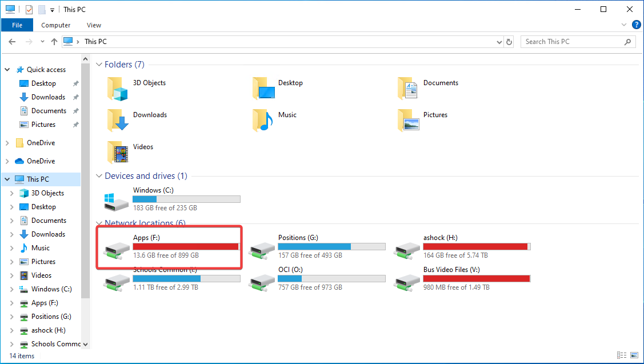The width and height of the screenshot is (644, 364).
Task: Open the 3D Objects folder icon
Action: point(119,88)
